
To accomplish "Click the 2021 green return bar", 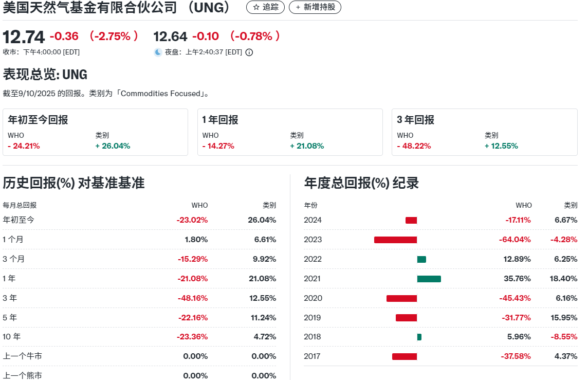I will coord(429,279).
